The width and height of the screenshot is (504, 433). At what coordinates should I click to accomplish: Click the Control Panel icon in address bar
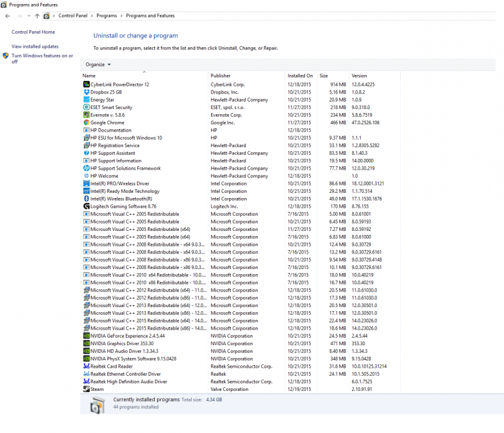46,16
